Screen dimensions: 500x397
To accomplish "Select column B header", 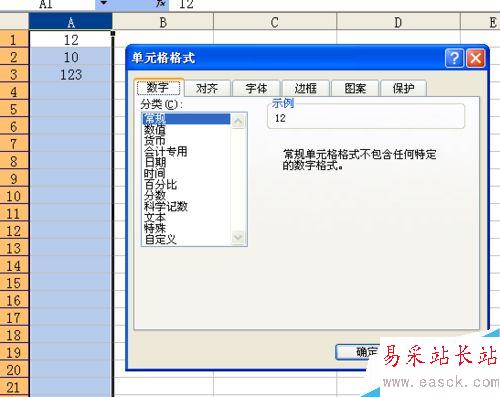I will click(x=163, y=23).
